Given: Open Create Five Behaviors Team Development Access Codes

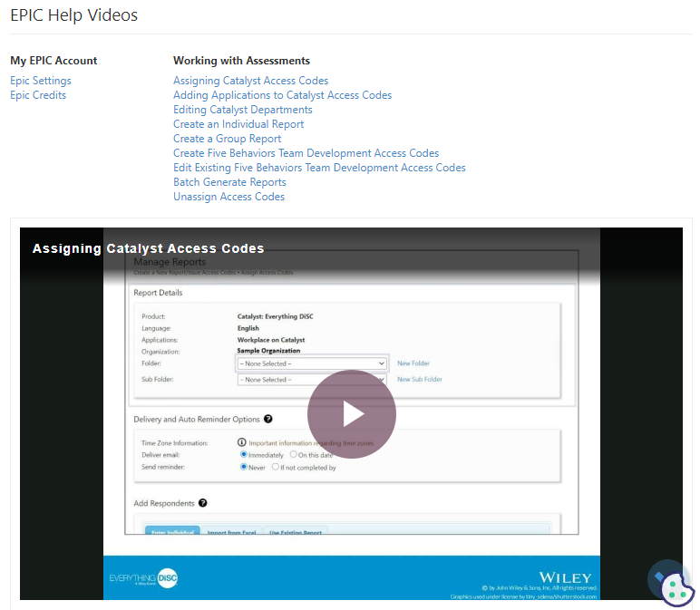Looking at the screenshot, I should click(306, 153).
